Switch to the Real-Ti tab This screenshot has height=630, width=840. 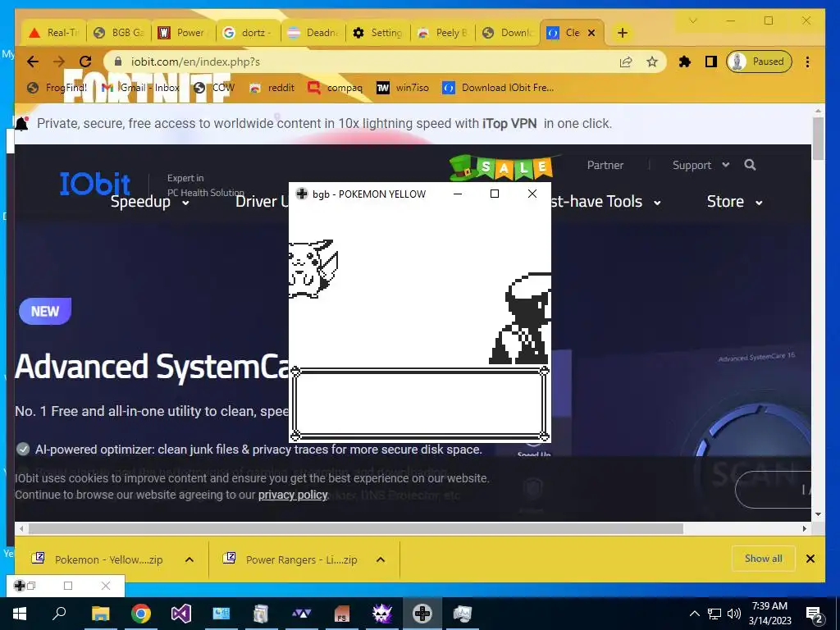tap(53, 33)
